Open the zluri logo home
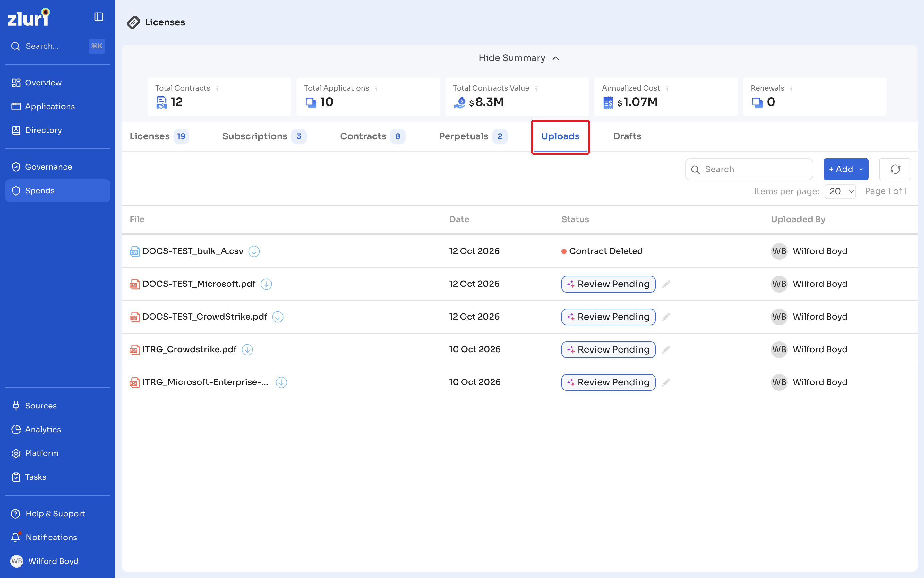Viewport: 924px width, 578px height. [x=29, y=17]
